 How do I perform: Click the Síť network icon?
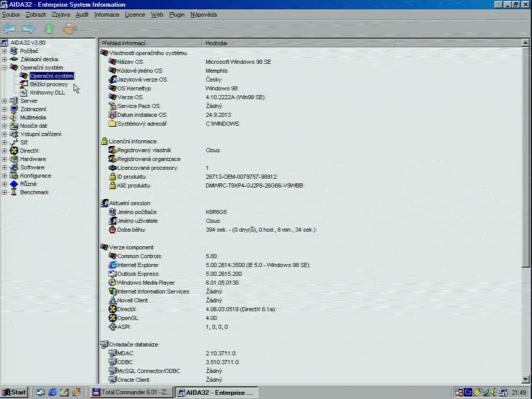pyautogui.click(x=14, y=142)
